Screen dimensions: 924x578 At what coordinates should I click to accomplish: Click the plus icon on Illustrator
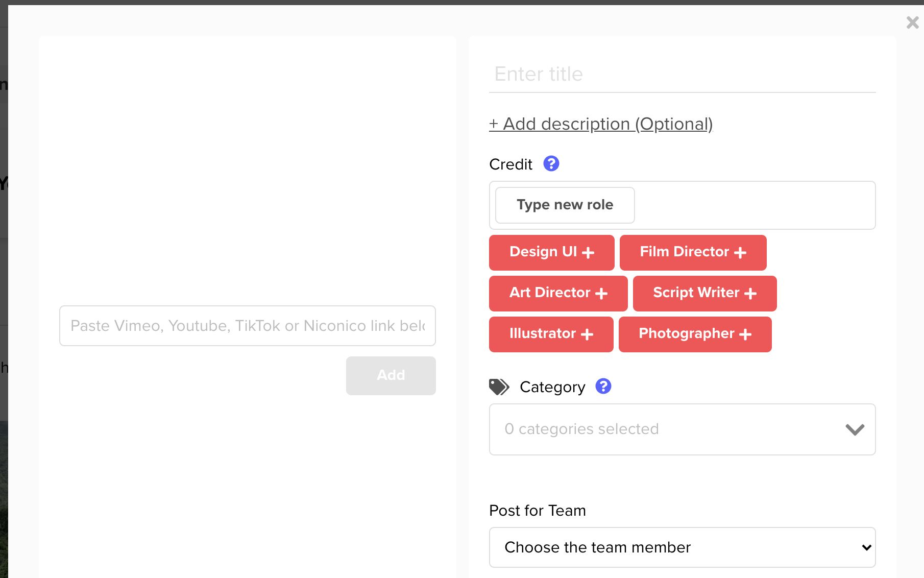click(x=588, y=334)
